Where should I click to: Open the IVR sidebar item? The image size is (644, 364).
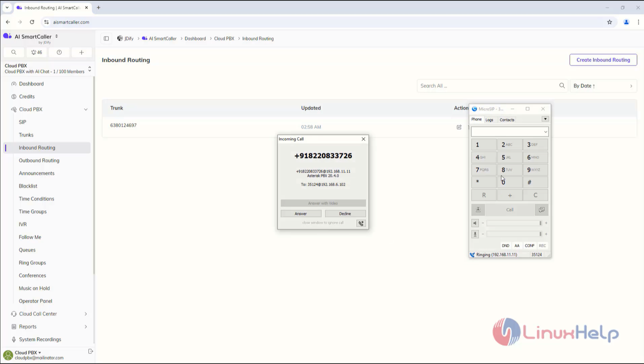coord(23,224)
